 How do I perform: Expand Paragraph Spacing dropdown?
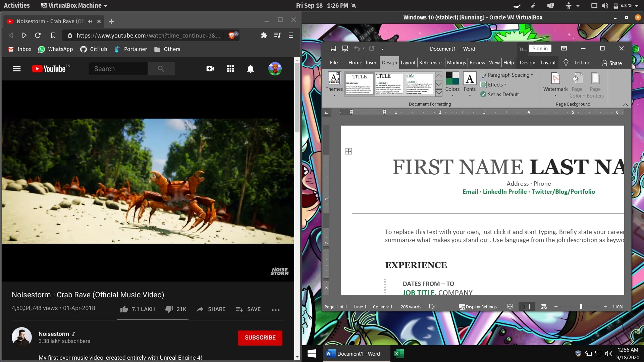pyautogui.click(x=506, y=75)
